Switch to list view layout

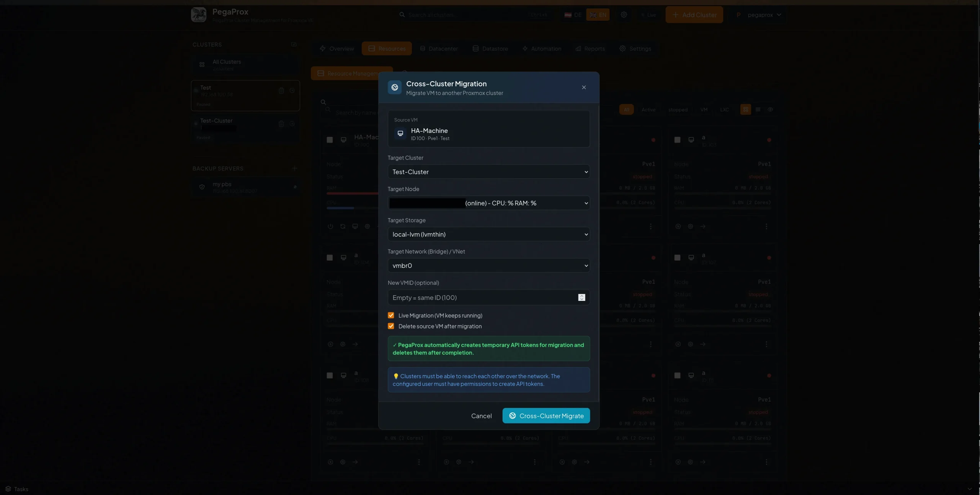758,109
